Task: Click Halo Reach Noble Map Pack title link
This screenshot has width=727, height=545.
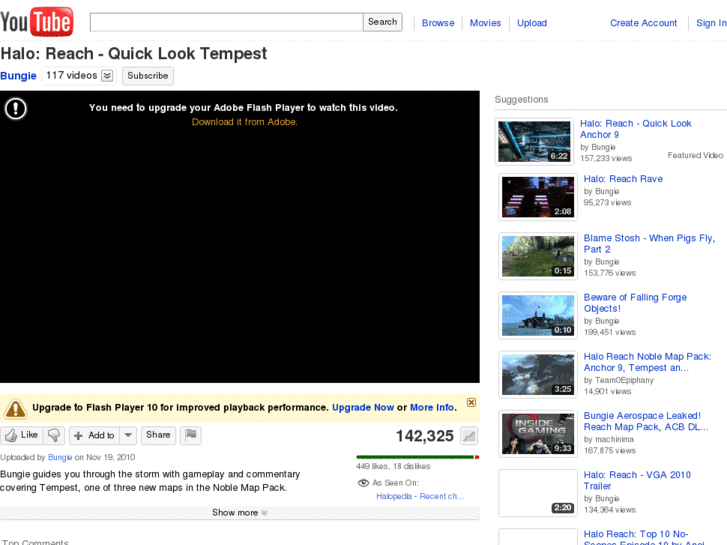Action: [x=647, y=362]
